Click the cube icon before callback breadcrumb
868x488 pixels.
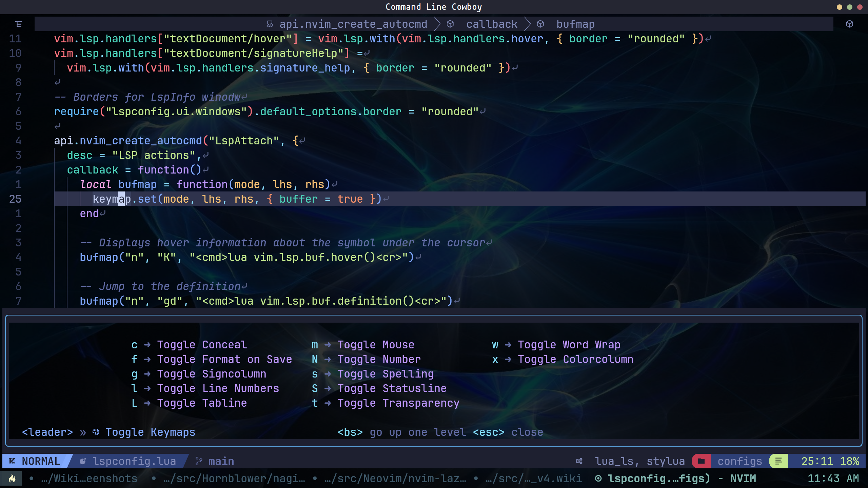(x=450, y=24)
